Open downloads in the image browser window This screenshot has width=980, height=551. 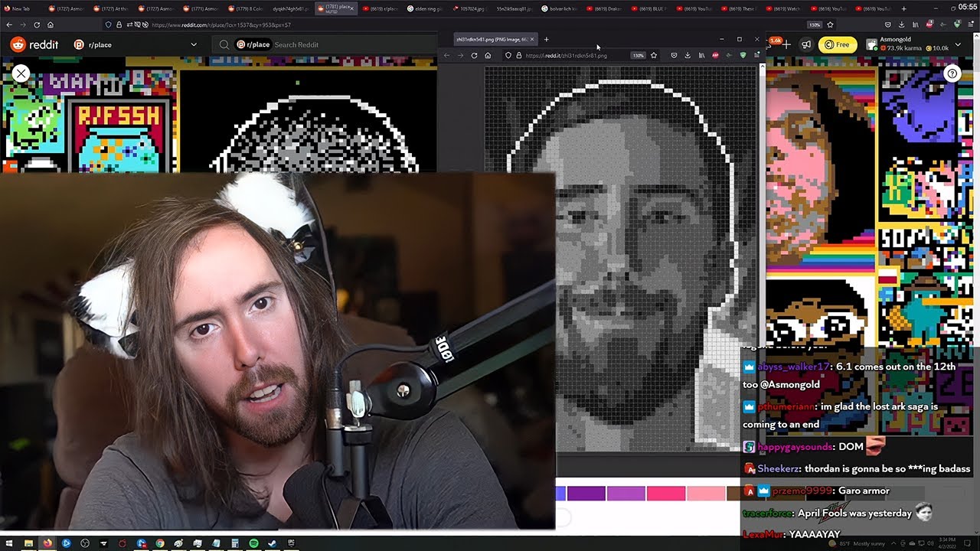point(688,55)
